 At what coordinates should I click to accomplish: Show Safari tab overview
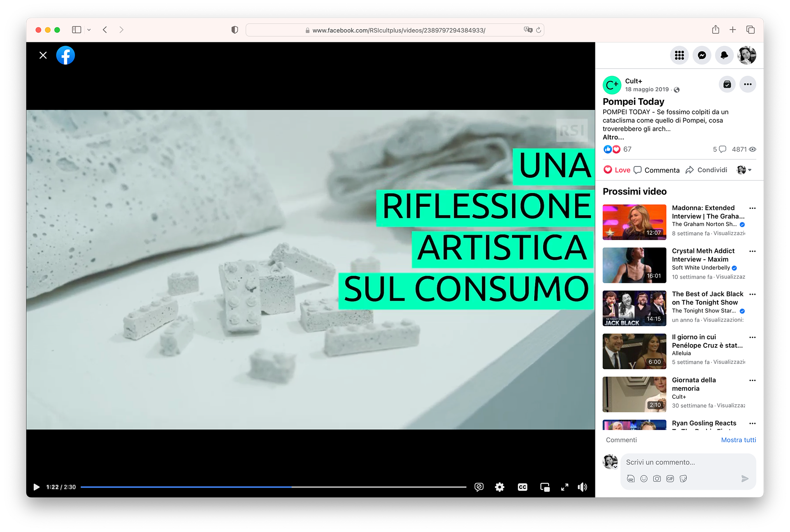(x=750, y=30)
